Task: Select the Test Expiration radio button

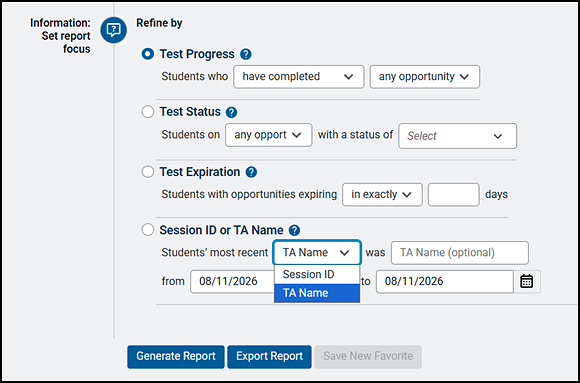Action: click(x=148, y=172)
